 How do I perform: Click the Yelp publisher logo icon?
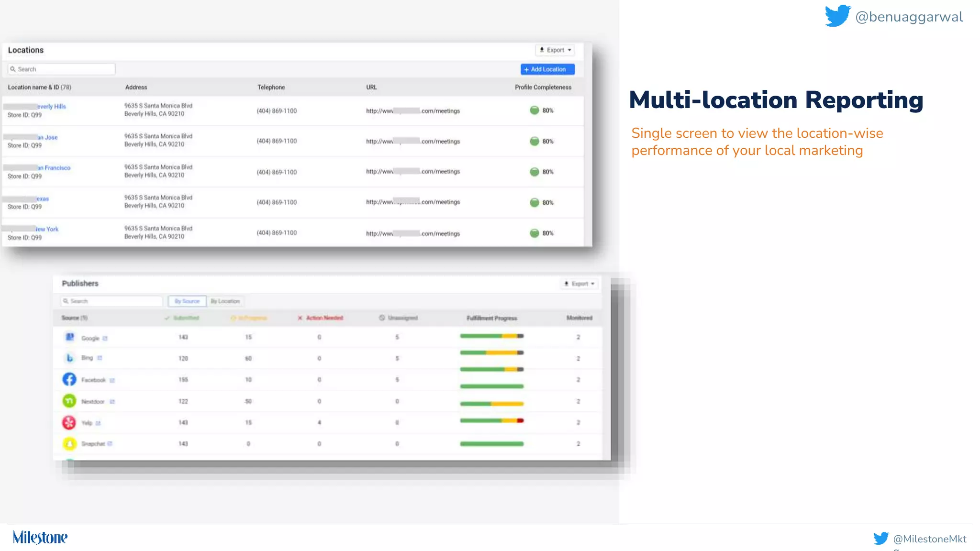(x=69, y=422)
